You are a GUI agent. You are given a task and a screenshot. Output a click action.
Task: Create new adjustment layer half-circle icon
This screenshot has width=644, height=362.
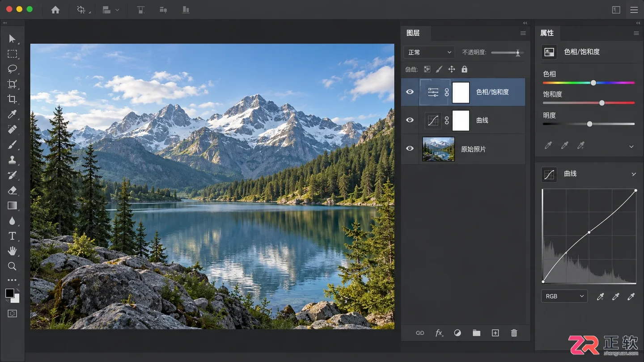click(x=458, y=333)
